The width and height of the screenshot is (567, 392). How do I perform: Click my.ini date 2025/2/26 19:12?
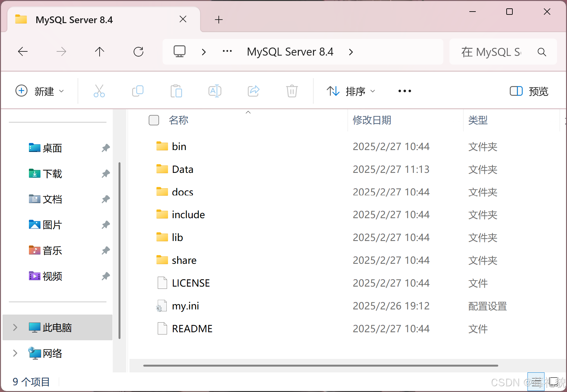coord(391,306)
